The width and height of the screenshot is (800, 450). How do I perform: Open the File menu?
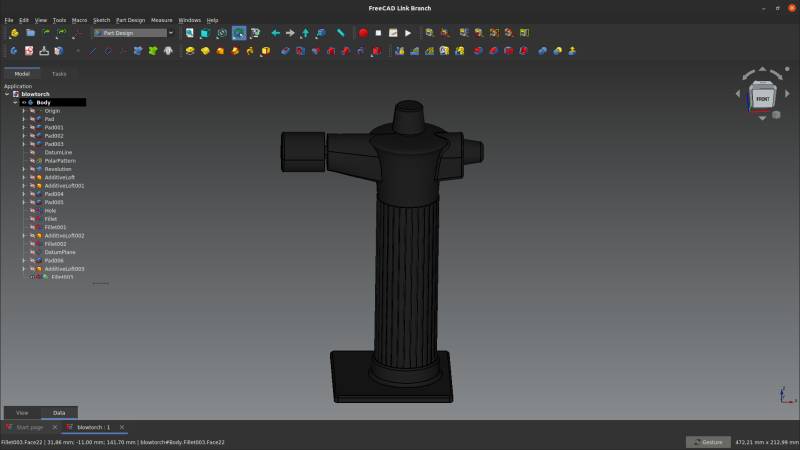[9, 20]
